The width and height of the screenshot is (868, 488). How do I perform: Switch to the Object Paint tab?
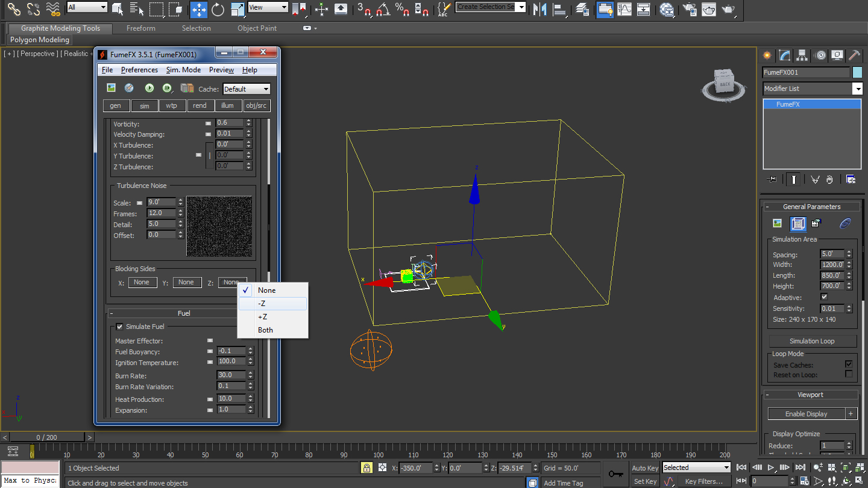click(257, 28)
